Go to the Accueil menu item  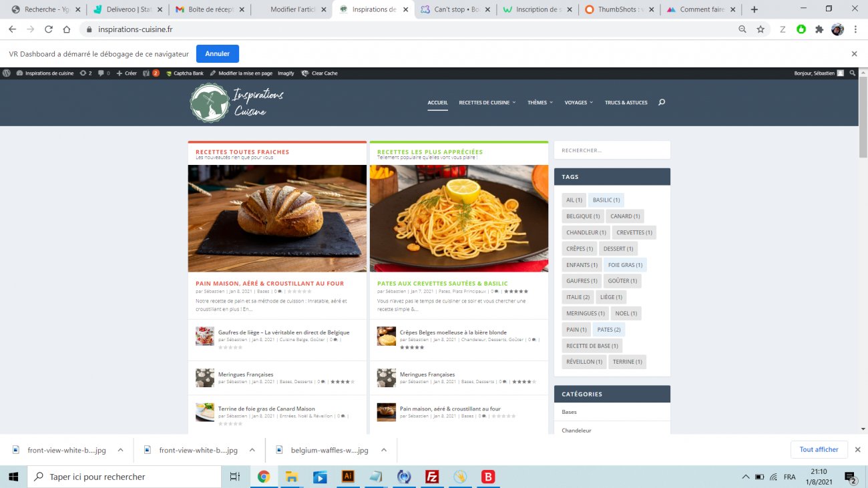pos(437,103)
